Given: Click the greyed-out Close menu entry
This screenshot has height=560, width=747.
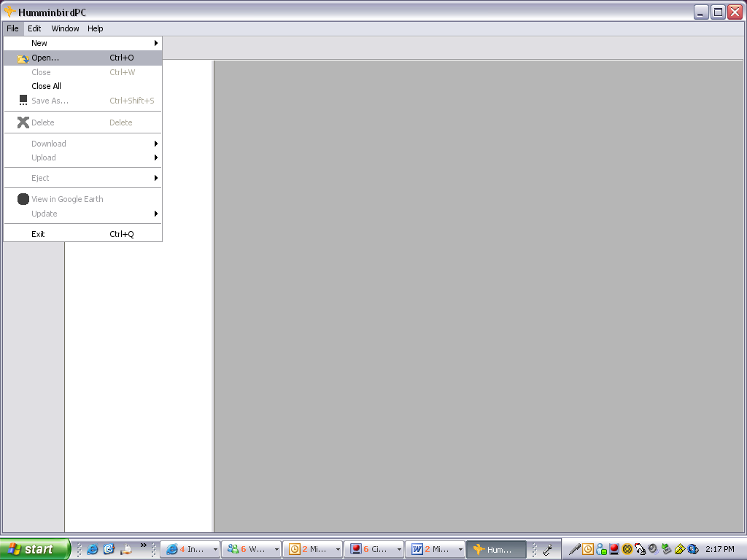Looking at the screenshot, I should (x=83, y=72).
